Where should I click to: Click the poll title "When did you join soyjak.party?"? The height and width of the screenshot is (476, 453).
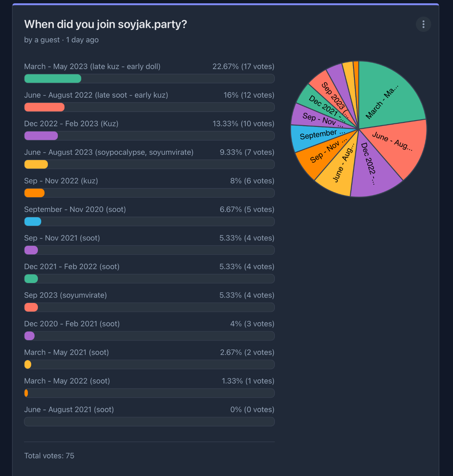[105, 24]
